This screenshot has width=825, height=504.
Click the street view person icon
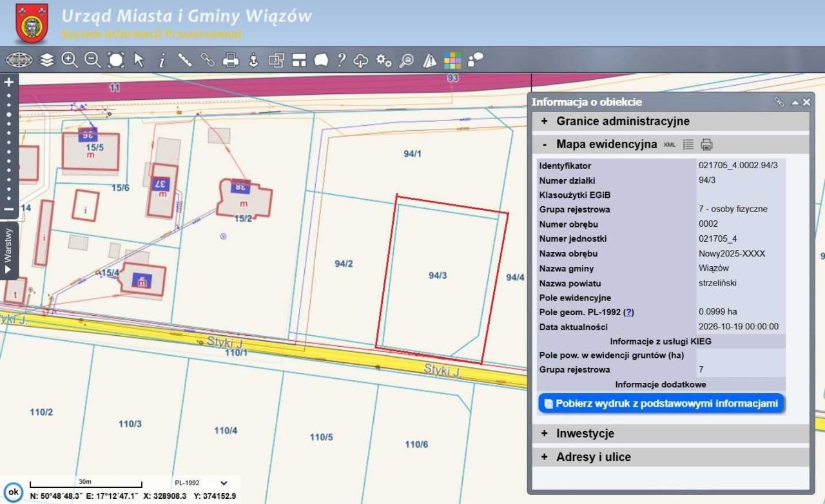(253, 60)
